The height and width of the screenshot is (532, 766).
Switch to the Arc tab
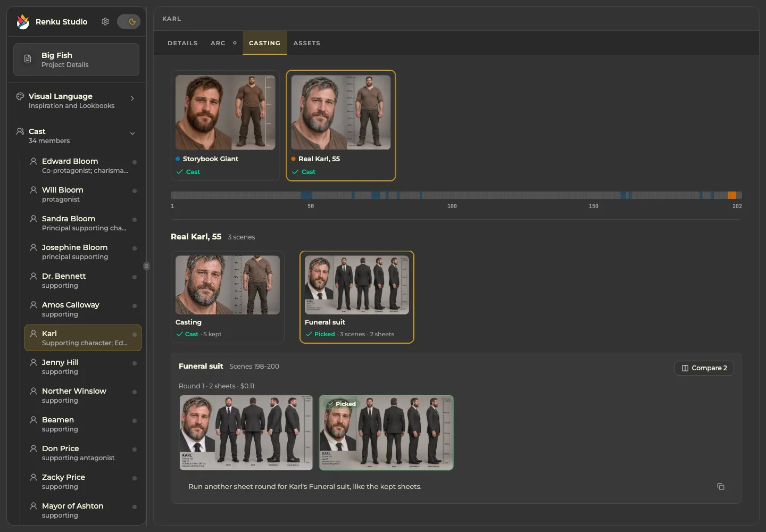click(x=218, y=43)
